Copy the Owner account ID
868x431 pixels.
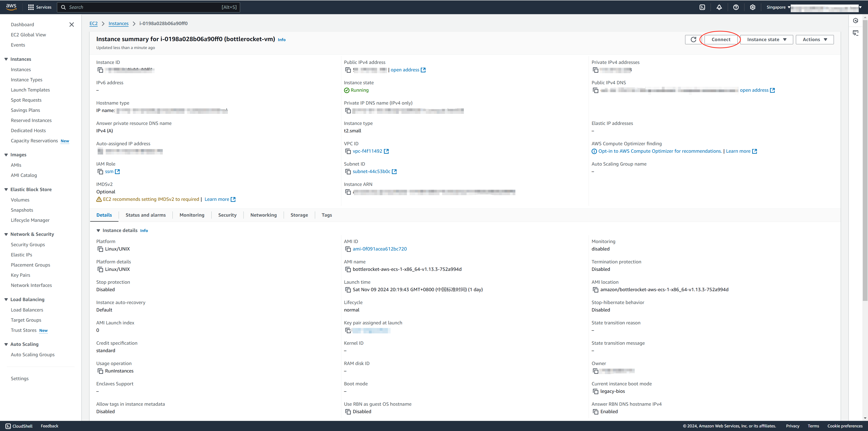coord(595,371)
